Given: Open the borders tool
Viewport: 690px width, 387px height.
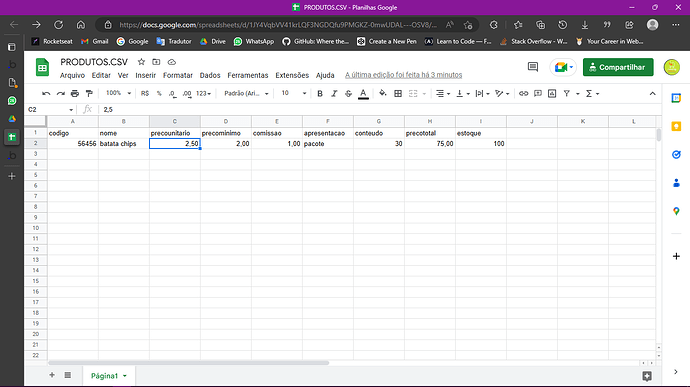Looking at the screenshot, I should point(398,93).
